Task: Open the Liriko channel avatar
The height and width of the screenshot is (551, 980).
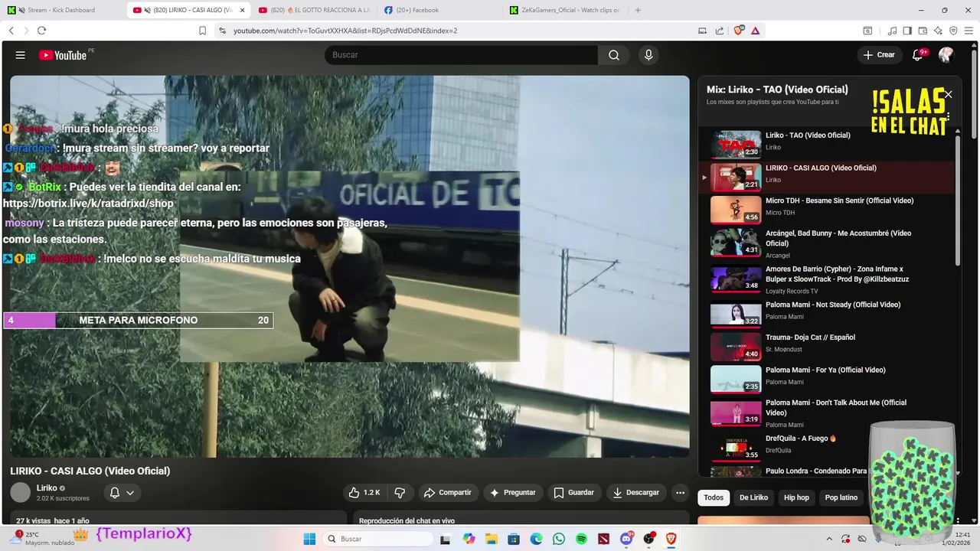Action: pos(21,492)
